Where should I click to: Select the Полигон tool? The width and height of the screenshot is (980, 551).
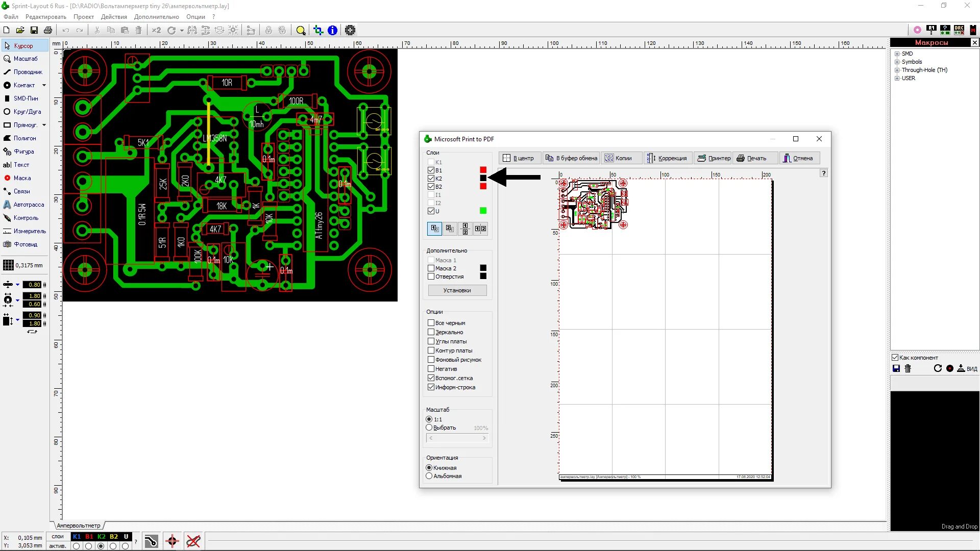tap(24, 138)
